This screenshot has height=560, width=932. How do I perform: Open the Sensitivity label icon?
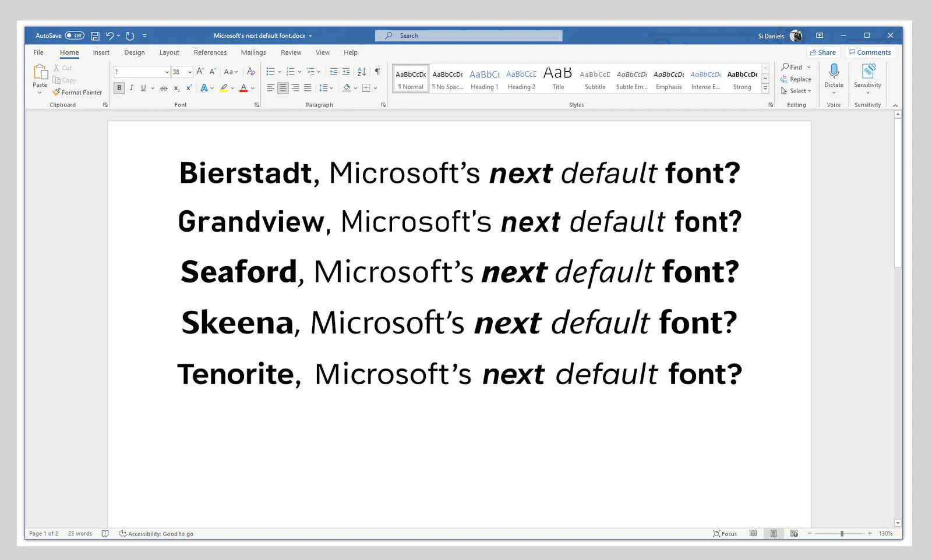[x=868, y=71]
